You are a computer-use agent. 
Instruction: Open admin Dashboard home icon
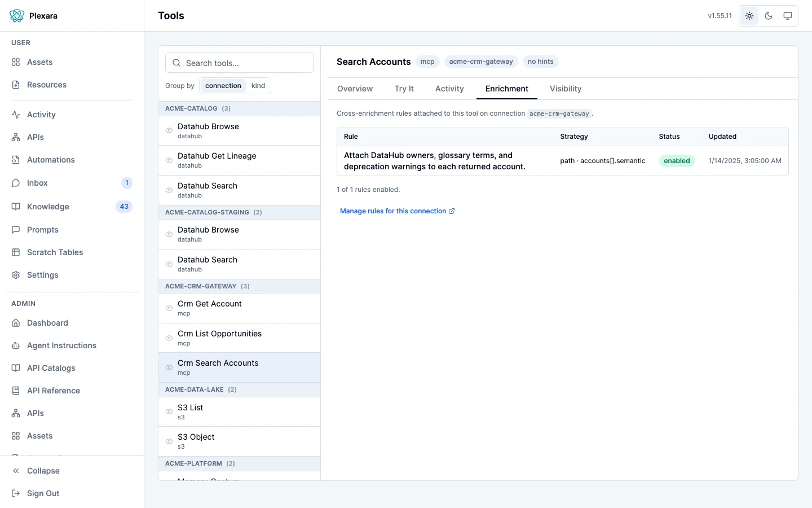tap(16, 323)
